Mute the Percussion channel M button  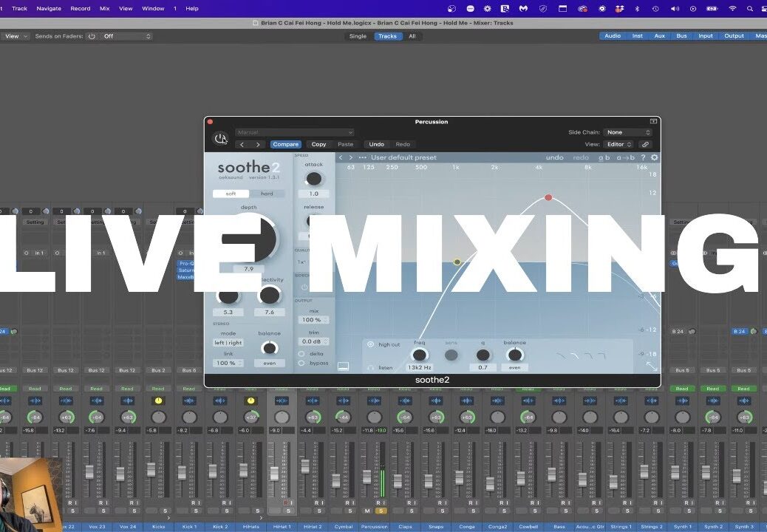pyautogui.click(x=367, y=511)
